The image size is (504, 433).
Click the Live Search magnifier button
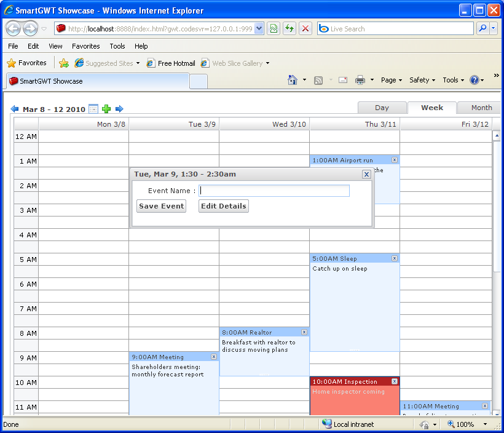[x=482, y=29]
